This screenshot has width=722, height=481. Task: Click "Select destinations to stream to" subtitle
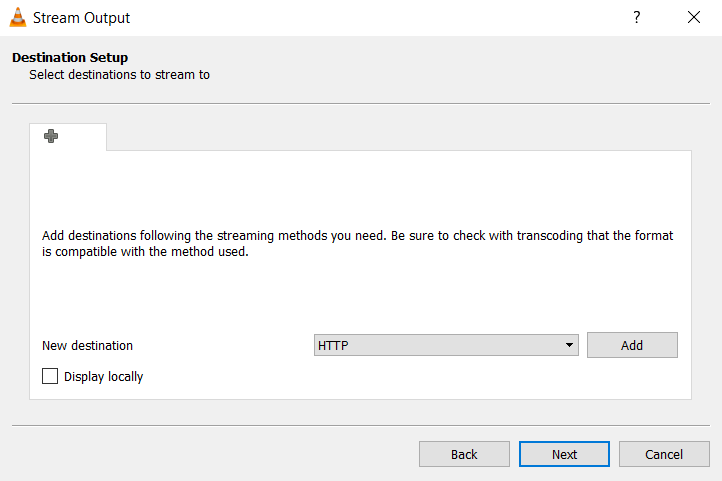(119, 74)
